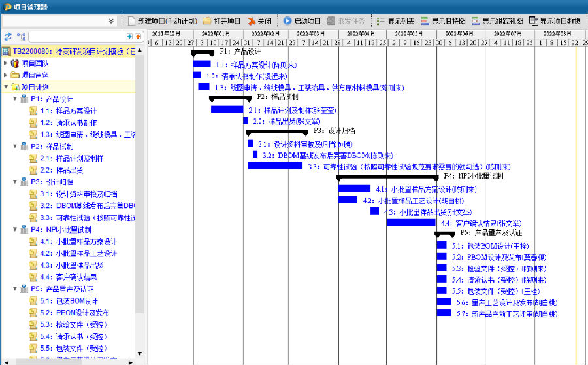Screen dimensions: 588x365
Task: Click the phase icon beside P2: 样品试制
Action: [24, 146]
